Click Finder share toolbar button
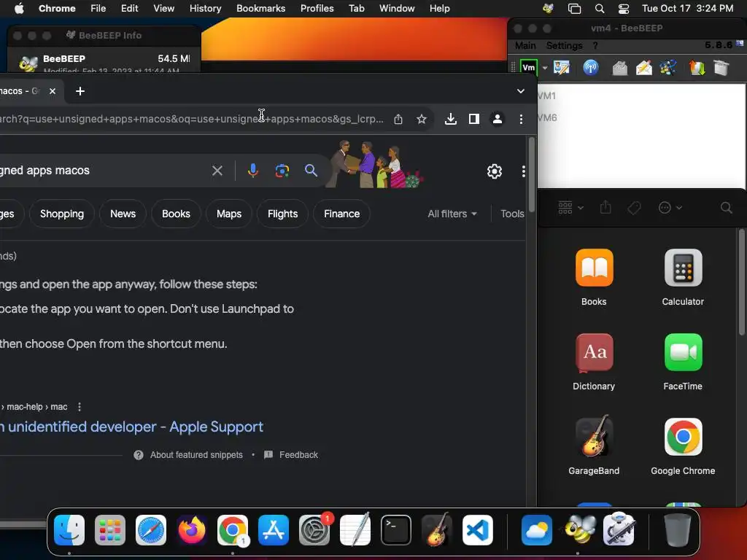 point(605,208)
